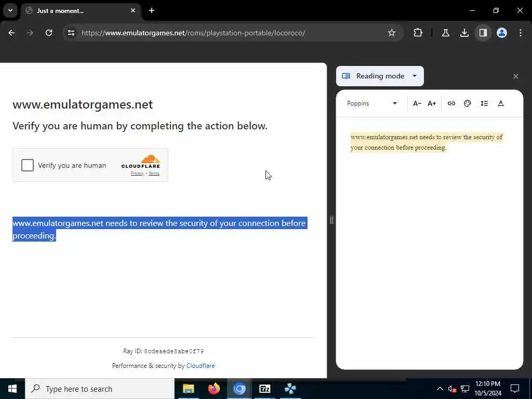The height and width of the screenshot is (399, 532).
Task: Open the clock showing 12:10 PM
Action: 487,389
